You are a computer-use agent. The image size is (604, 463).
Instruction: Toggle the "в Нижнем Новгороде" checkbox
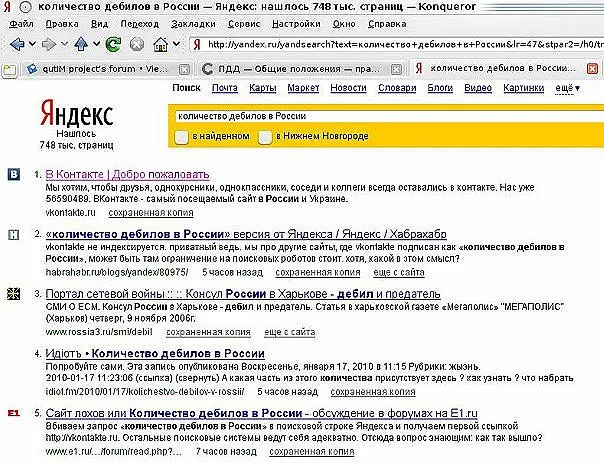click(x=265, y=136)
